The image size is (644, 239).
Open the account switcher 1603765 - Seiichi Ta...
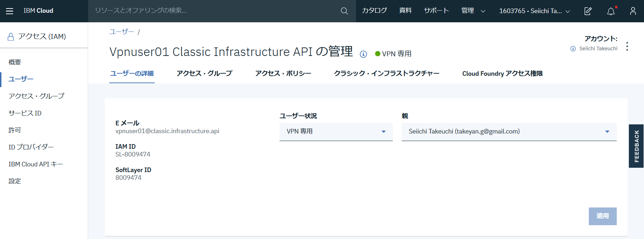(x=534, y=11)
